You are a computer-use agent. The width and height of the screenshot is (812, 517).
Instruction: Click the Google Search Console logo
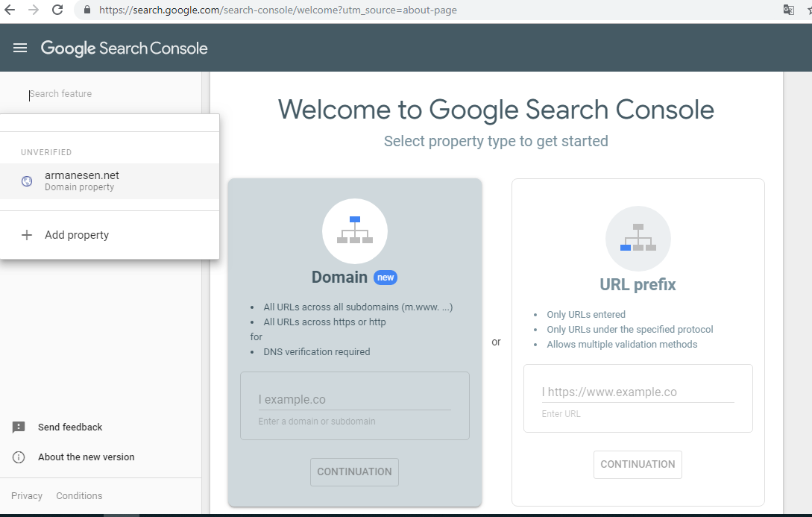[125, 48]
